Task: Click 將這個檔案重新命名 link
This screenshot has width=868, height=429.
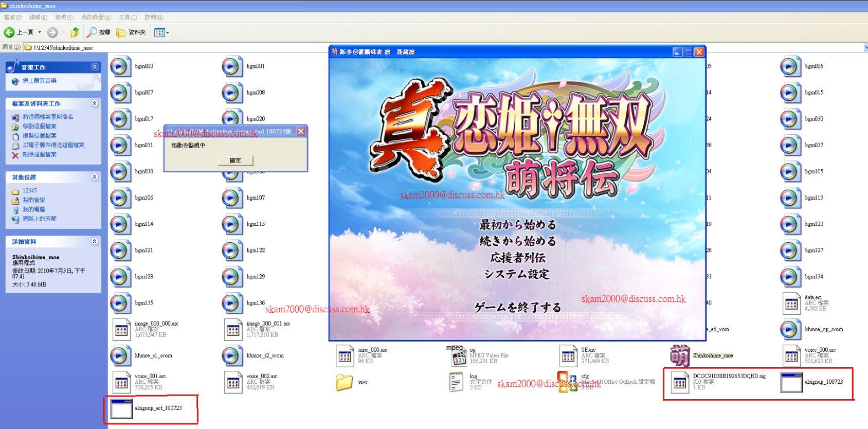Action: pos(48,117)
